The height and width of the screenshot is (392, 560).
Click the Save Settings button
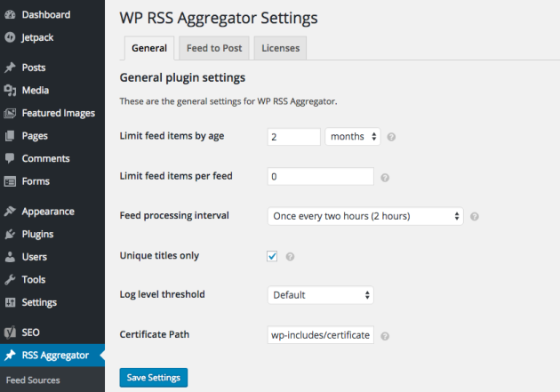[x=154, y=378]
